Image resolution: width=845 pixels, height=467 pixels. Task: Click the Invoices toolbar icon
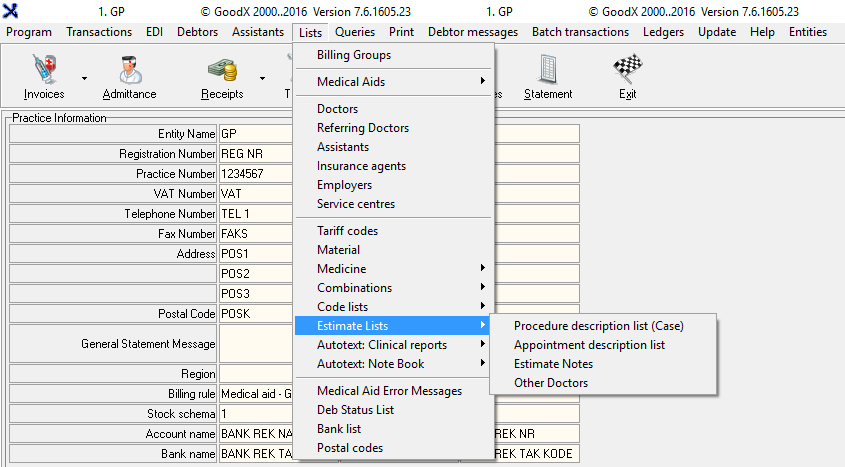click(x=43, y=70)
